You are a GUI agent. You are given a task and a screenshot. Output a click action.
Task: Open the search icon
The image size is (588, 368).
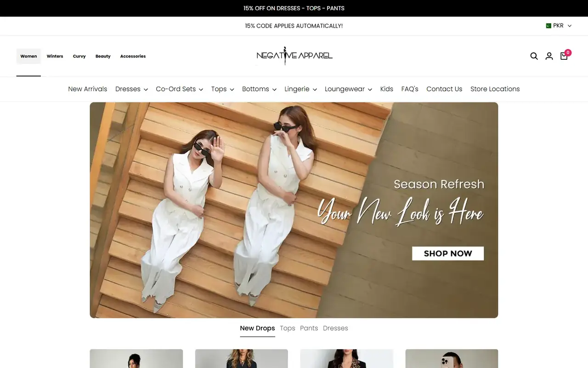534,56
